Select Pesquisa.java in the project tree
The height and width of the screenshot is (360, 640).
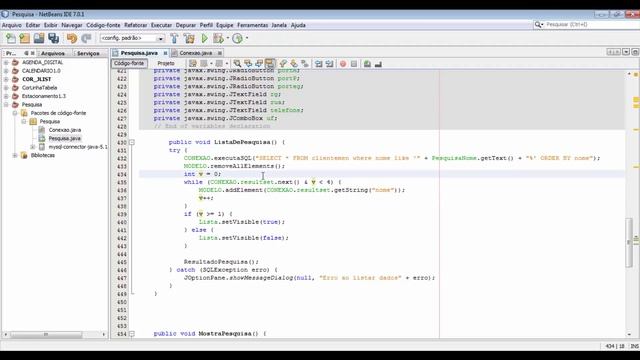tap(64, 138)
